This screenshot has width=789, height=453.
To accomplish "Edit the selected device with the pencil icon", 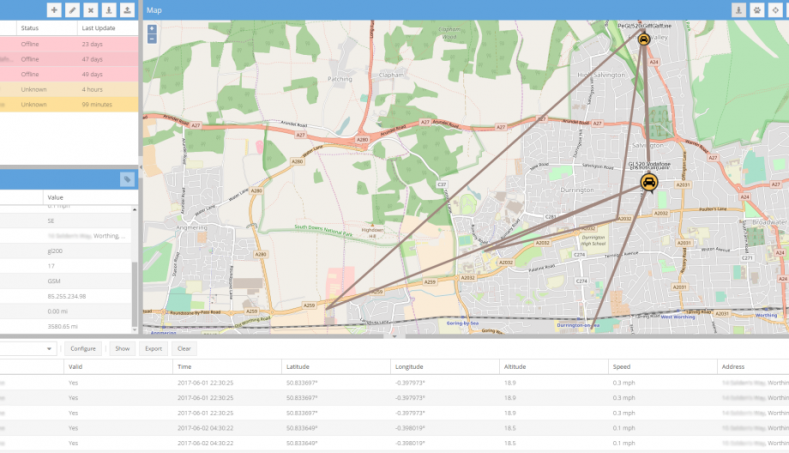I will point(72,10).
